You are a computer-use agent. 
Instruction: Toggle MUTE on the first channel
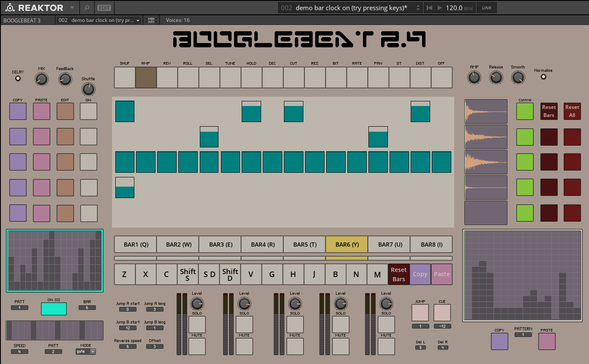(x=197, y=346)
